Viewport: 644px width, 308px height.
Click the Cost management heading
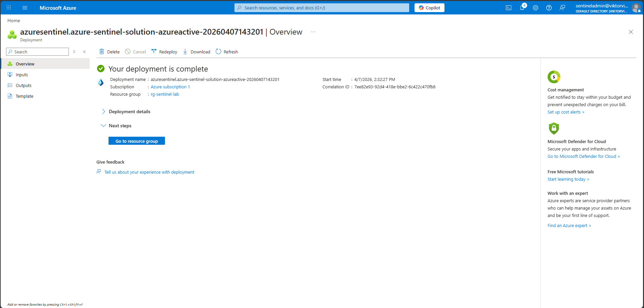click(566, 90)
